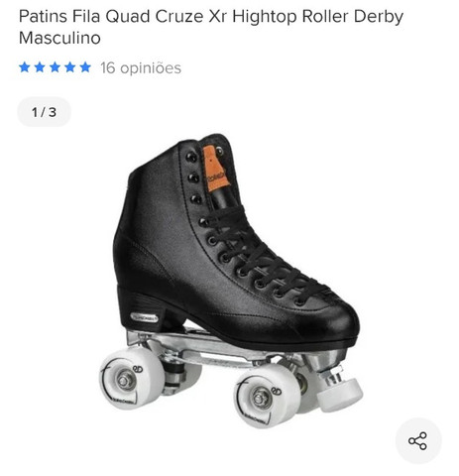Click the share icon button
Screen dimensions: 459x476
[418, 440]
